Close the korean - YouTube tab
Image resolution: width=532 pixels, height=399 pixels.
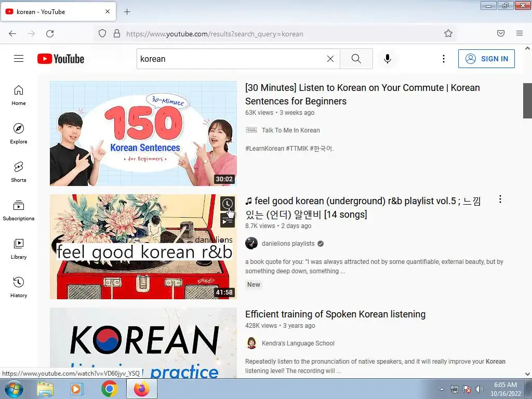(x=108, y=11)
